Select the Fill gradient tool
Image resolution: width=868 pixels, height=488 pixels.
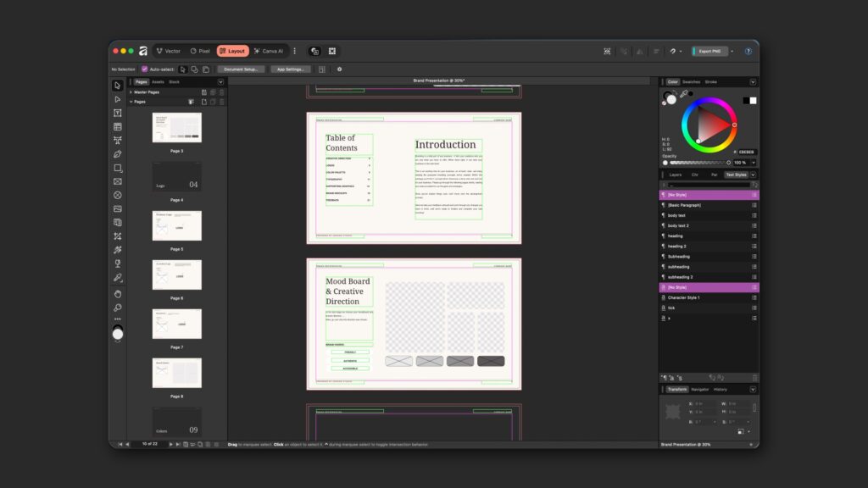point(117,250)
